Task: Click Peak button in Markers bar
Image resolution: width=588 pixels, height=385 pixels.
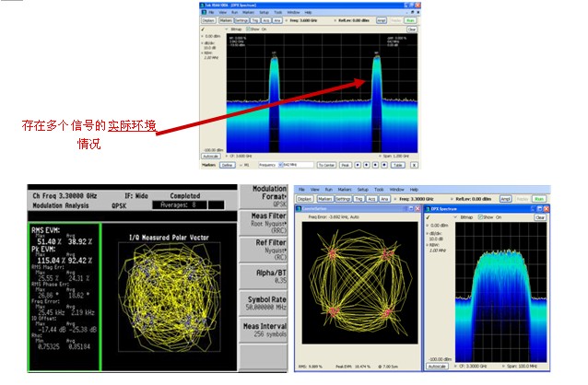Action: point(345,165)
